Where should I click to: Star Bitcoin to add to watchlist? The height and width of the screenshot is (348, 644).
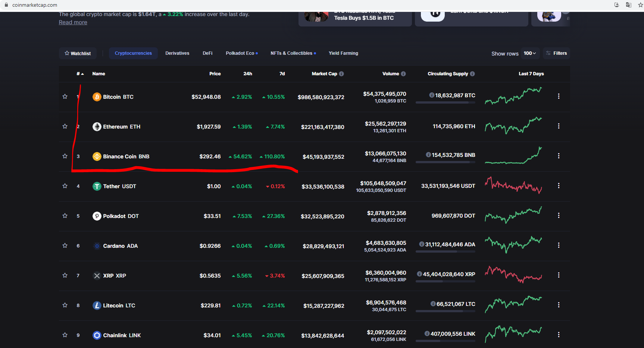click(65, 97)
